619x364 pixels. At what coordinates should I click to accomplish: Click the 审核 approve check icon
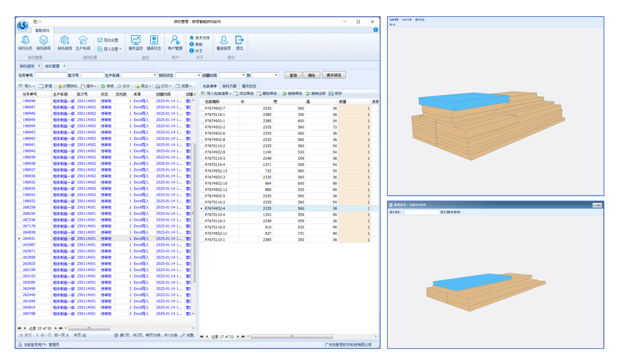pyautogui.click(x=103, y=86)
